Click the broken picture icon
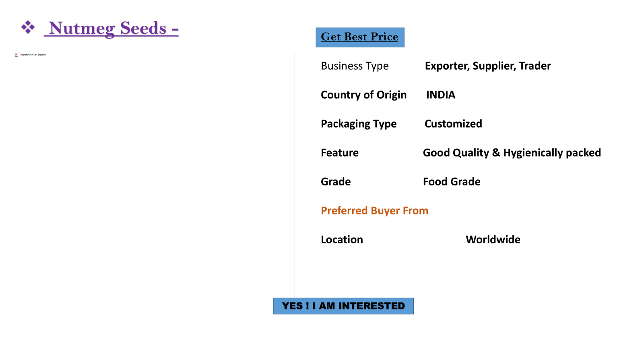The width and height of the screenshot is (644, 362). [17, 55]
